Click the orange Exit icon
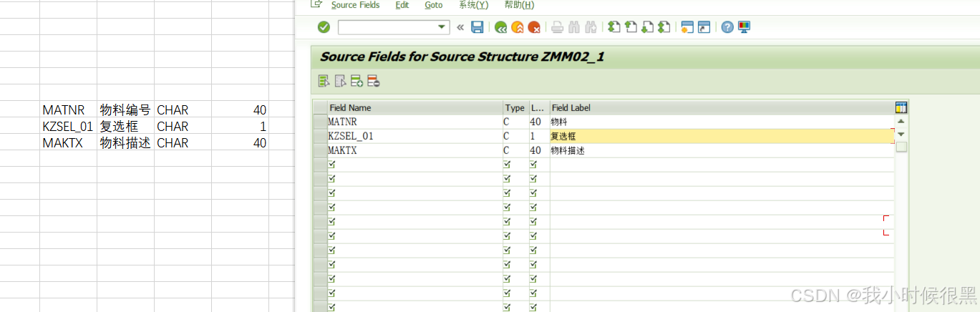 (x=517, y=27)
